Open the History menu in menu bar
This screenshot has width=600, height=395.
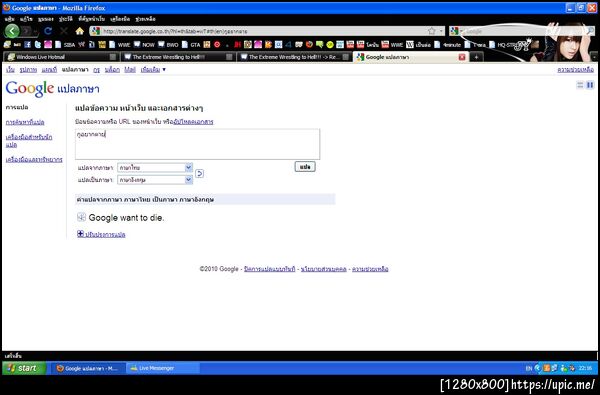point(66,19)
